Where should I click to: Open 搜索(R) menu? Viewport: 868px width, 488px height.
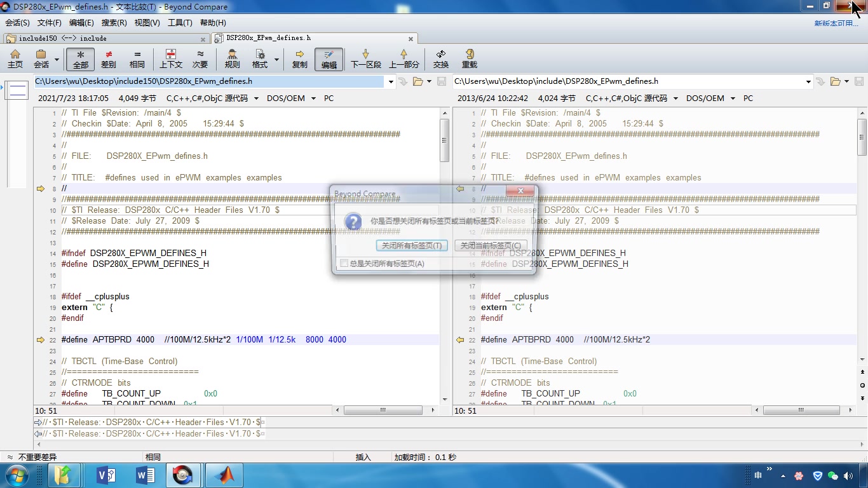[114, 23]
